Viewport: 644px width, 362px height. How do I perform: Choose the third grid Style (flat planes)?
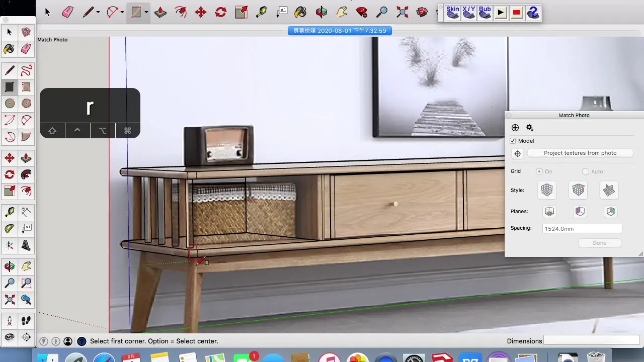[x=609, y=190]
